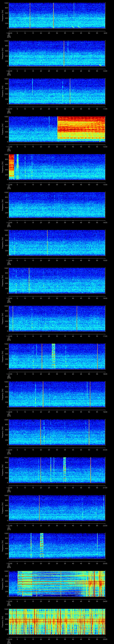Click the "1:16:00" start time label
Image resolution: width=114 pixels, height=644 pixels.
[9, 336]
